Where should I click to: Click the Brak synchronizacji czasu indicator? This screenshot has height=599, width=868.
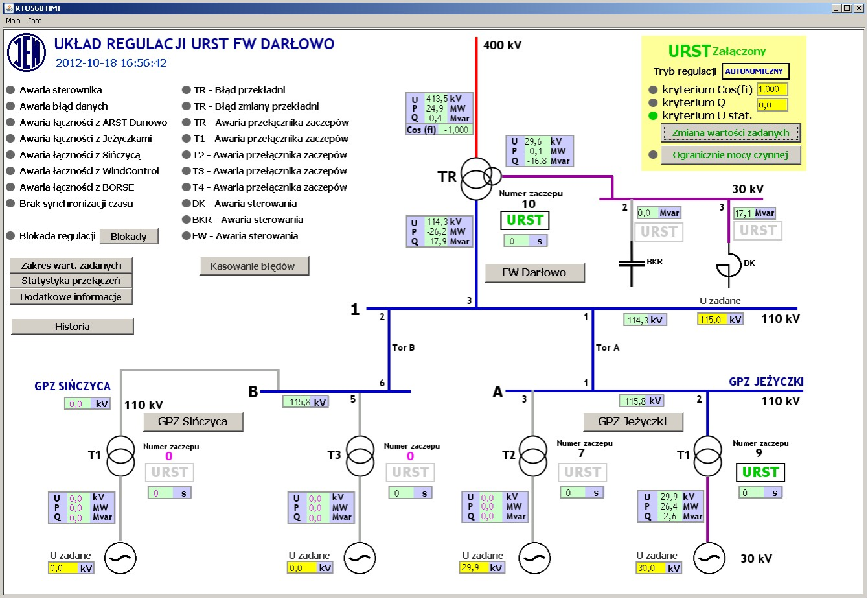coord(10,204)
